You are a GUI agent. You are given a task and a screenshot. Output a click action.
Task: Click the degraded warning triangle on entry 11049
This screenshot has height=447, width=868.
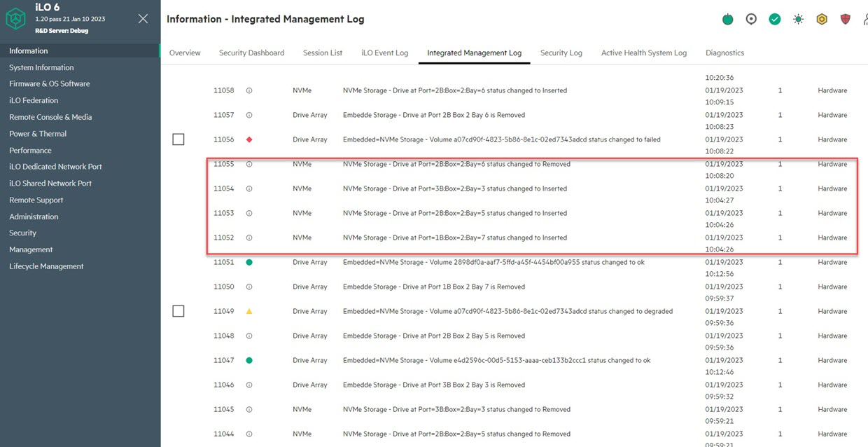249,310
